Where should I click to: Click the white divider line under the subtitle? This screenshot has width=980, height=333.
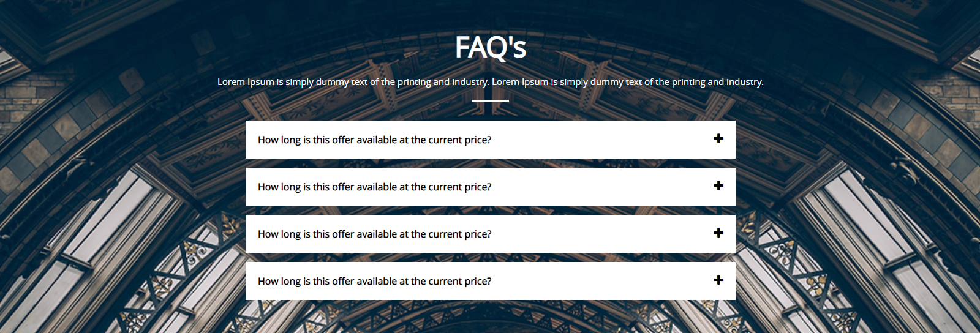click(490, 101)
